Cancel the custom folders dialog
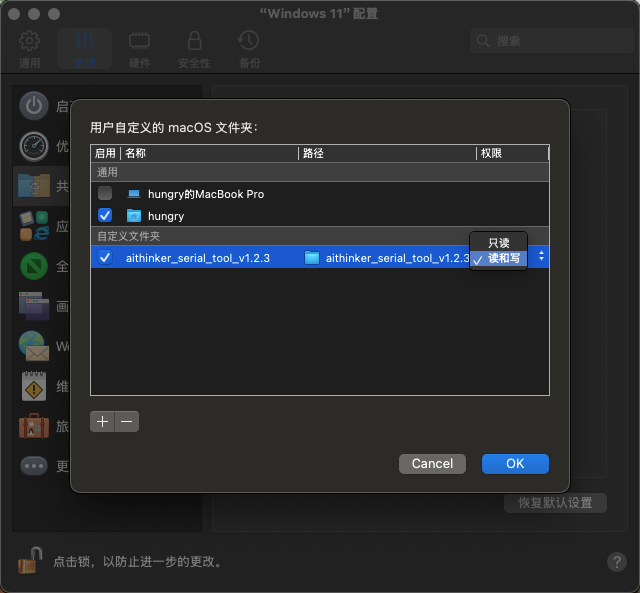The width and height of the screenshot is (640, 593). [432, 464]
